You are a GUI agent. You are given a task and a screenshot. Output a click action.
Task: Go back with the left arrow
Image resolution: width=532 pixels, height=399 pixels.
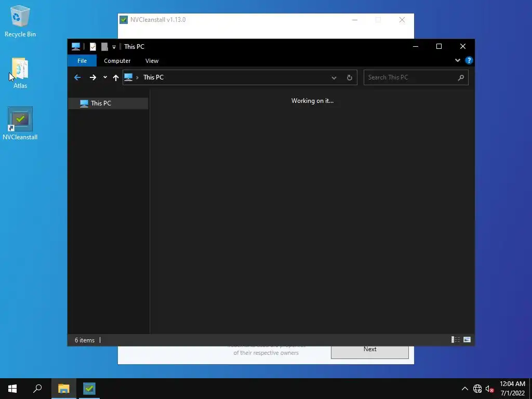point(77,78)
